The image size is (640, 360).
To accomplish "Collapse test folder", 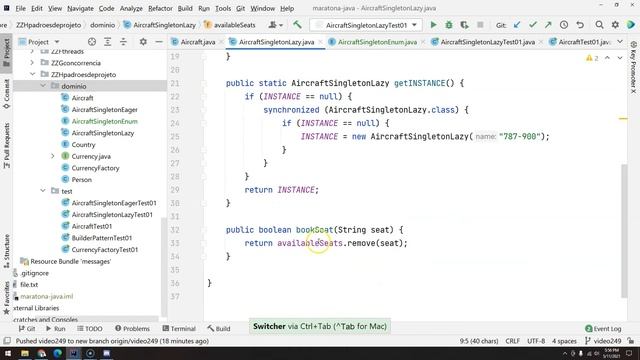I will 43,191.
